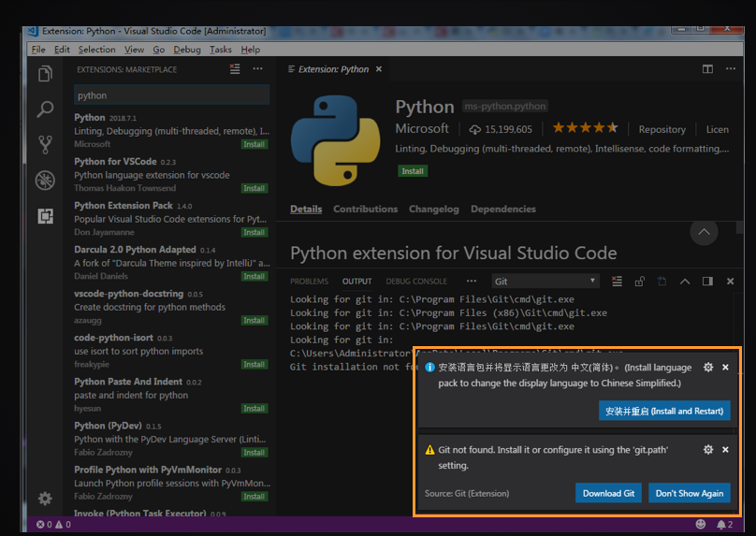756x536 pixels.
Task: Open the Manage gear in activity bar
Action: (45, 499)
